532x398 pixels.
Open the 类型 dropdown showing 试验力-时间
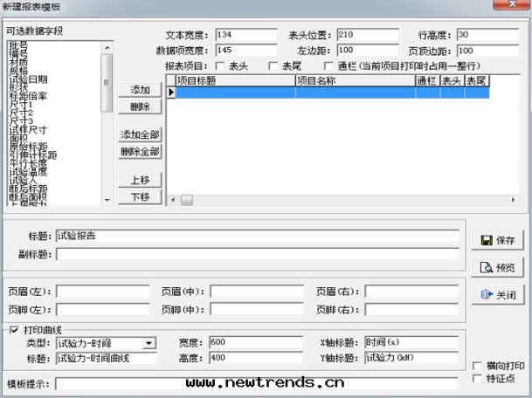point(149,343)
